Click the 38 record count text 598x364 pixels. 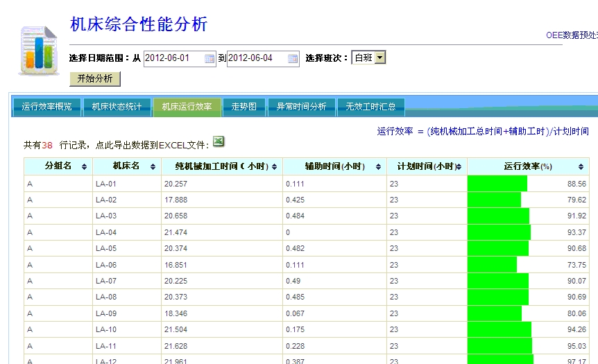point(47,145)
